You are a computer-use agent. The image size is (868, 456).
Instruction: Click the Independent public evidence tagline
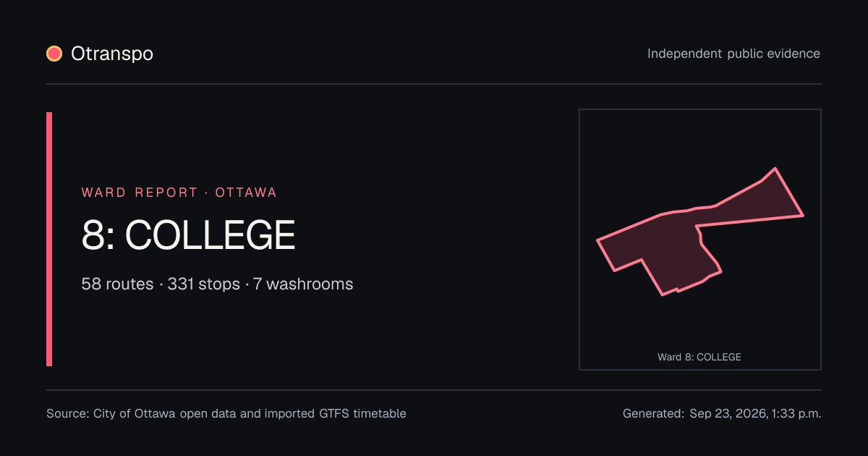click(733, 54)
